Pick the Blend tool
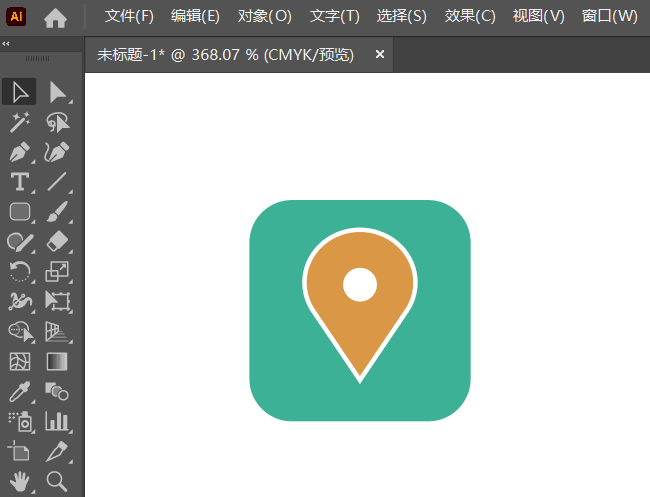Screen dimensions: 650x497 [x=57, y=391]
